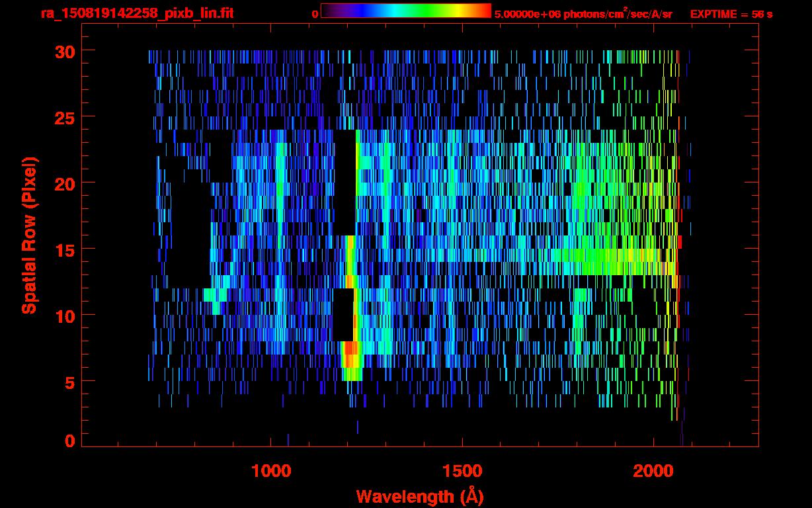812x508 pixels.
Task: Click the EXPTIME = 56 s label
Action: click(731, 14)
